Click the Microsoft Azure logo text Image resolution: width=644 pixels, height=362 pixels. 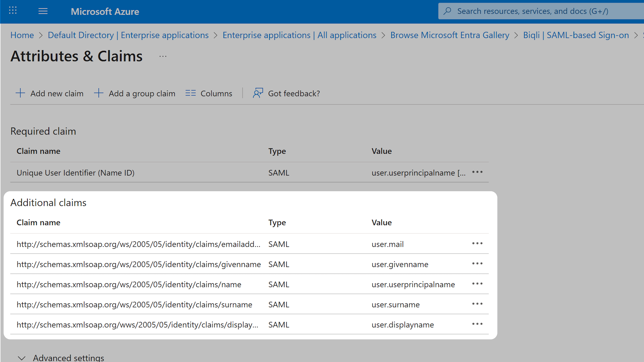tap(105, 12)
